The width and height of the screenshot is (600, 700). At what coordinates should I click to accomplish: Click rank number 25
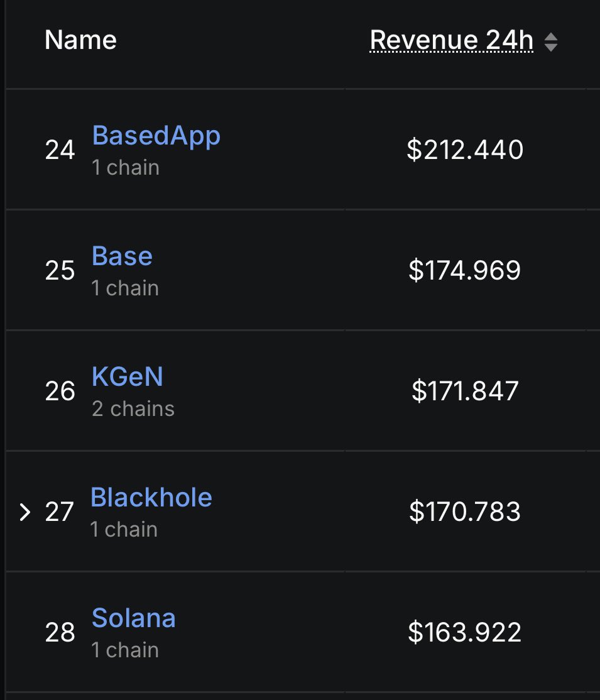(60, 271)
